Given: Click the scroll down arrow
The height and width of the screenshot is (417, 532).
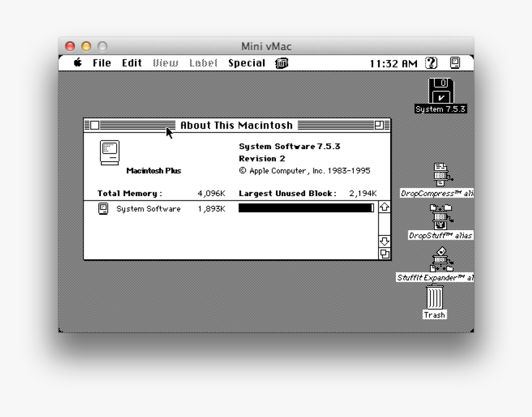Looking at the screenshot, I should pyautogui.click(x=384, y=241).
